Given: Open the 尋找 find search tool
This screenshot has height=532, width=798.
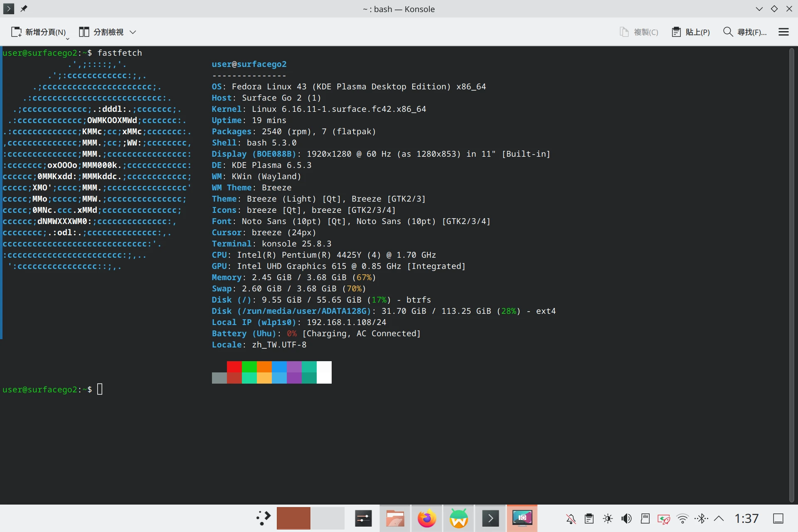Looking at the screenshot, I should (745, 32).
